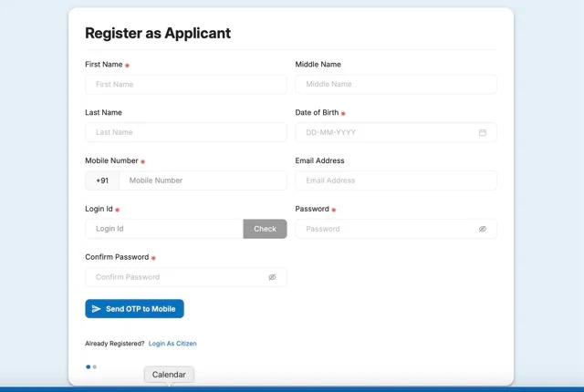This screenshot has height=392, width=584.
Task: Click the Password label text
Action: click(x=312, y=209)
